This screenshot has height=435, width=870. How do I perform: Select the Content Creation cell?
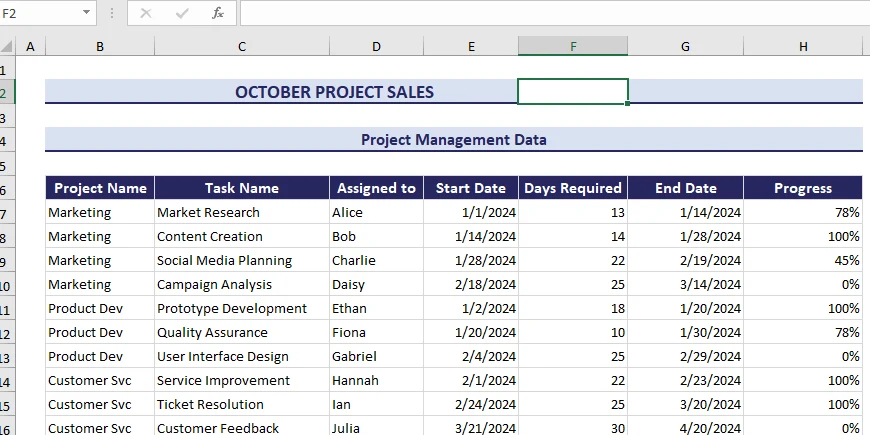click(x=242, y=236)
